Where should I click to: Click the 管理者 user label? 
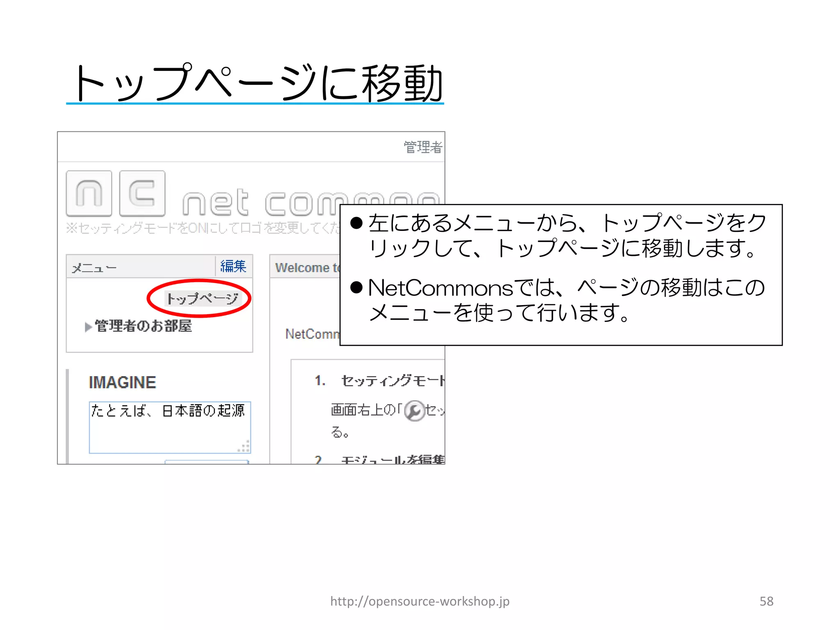(x=423, y=147)
